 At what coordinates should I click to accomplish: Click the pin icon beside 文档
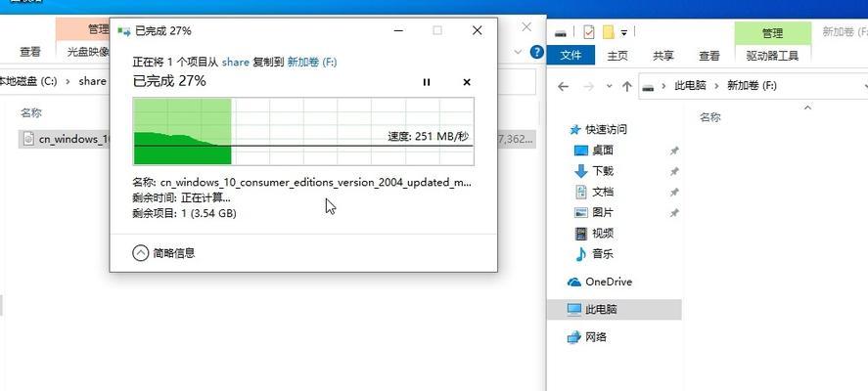point(674,192)
